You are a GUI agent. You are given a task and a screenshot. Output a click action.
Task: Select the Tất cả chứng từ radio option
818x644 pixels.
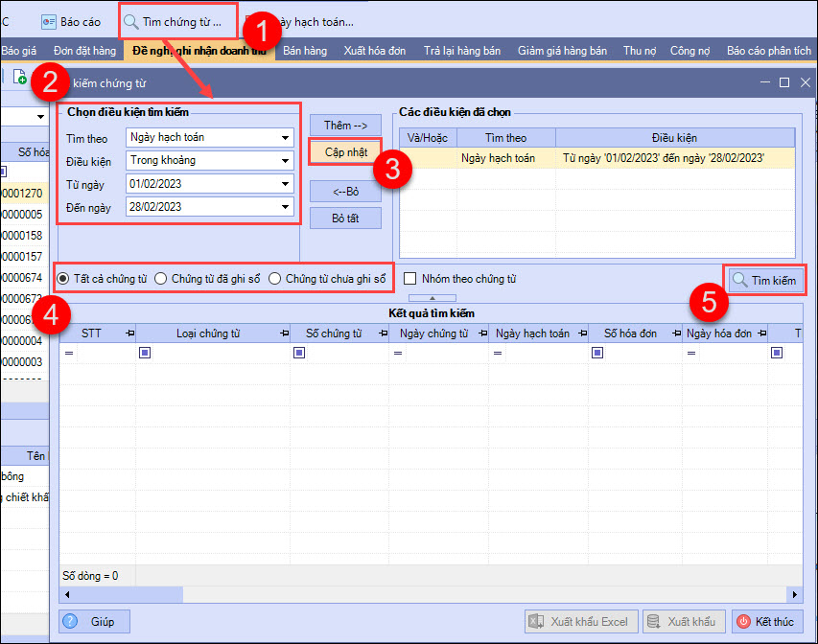tap(64, 279)
